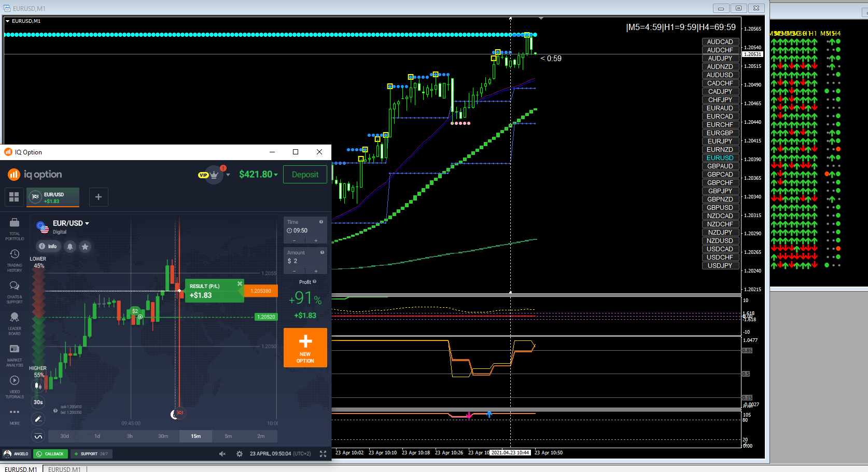Show help for the Time field
This screenshot has width=868, height=472.
click(321, 222)
